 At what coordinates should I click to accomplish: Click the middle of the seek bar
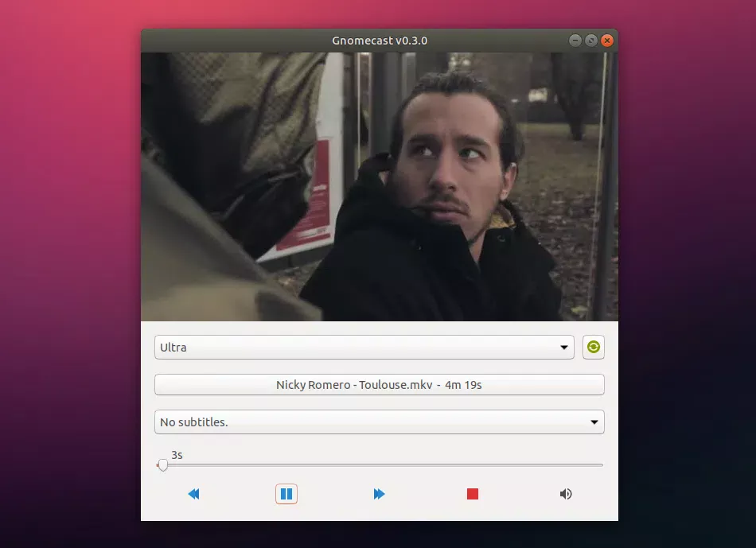click(x=380, y=465)
